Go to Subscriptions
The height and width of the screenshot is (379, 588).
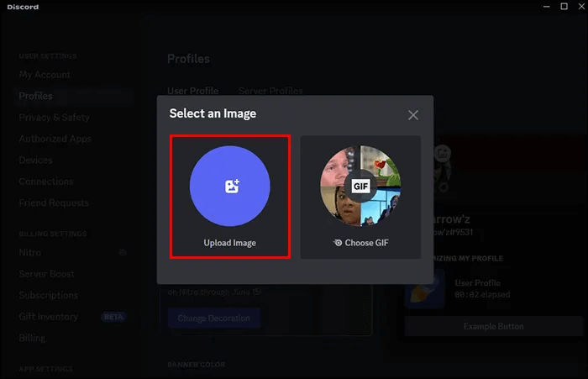49,295
